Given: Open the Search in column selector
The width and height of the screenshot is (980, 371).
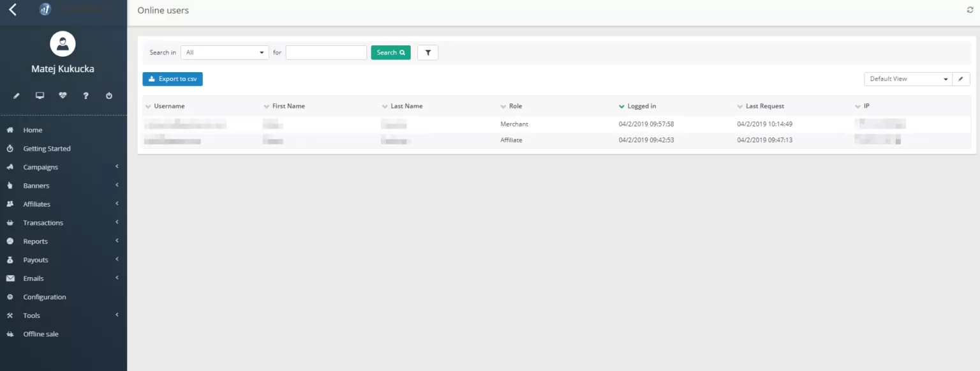Looking at the screenshot, I should click(224, 52).
